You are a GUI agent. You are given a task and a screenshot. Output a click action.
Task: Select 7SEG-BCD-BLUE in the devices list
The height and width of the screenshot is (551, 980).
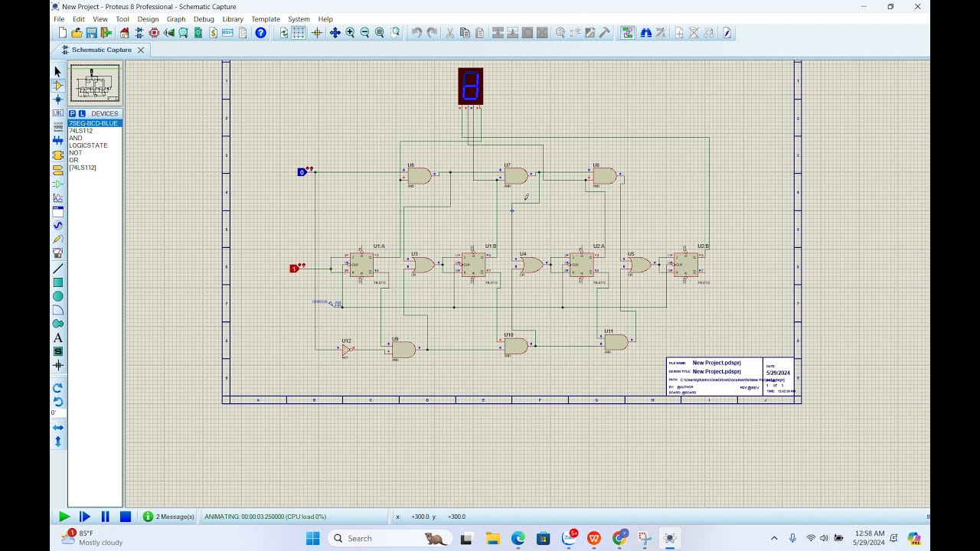[95, 123]
